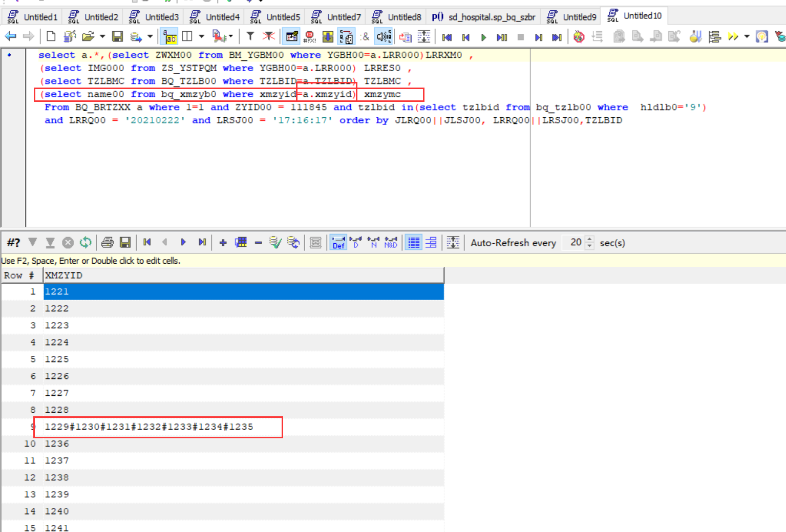Refresh the result grid with green arrows
786x532 pixels.
pyautogui.click(x=86, y=242)
